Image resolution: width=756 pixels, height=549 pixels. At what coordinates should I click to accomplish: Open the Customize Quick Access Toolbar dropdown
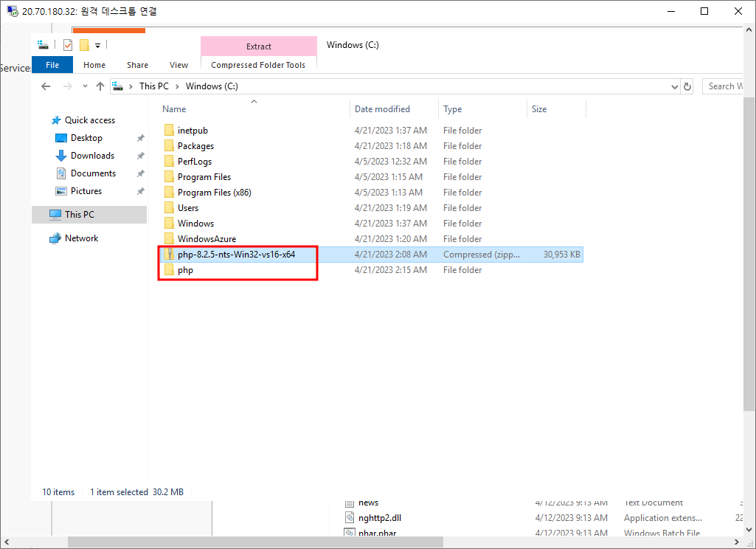click(97, 45)
